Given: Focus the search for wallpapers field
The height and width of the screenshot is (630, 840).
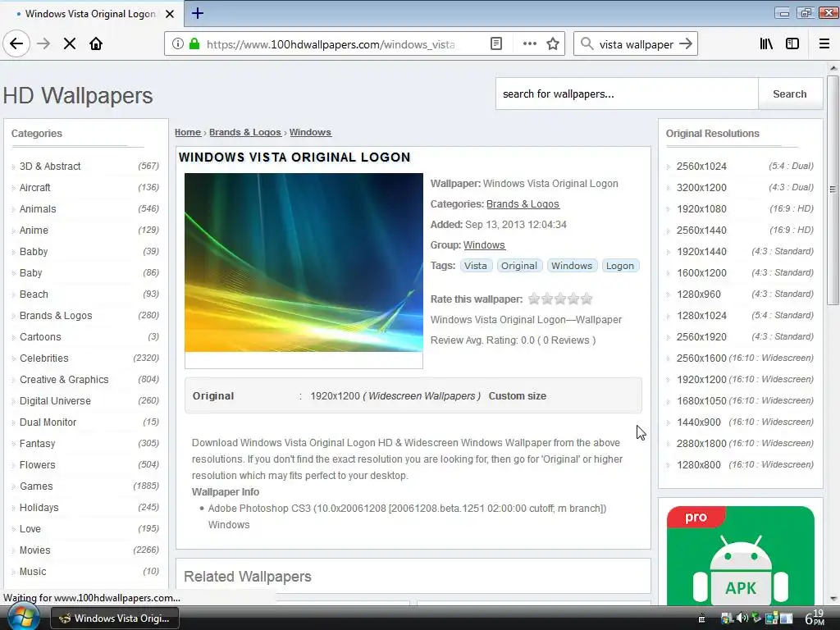Looking at the screenshot, I should pyautogui.click(x=627, y=94).
